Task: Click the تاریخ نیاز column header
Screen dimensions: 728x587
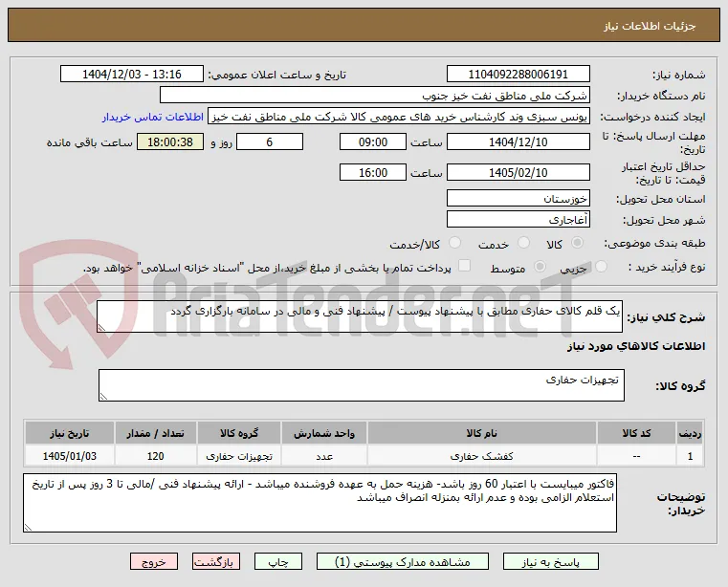Action: (x=70, y=433)
